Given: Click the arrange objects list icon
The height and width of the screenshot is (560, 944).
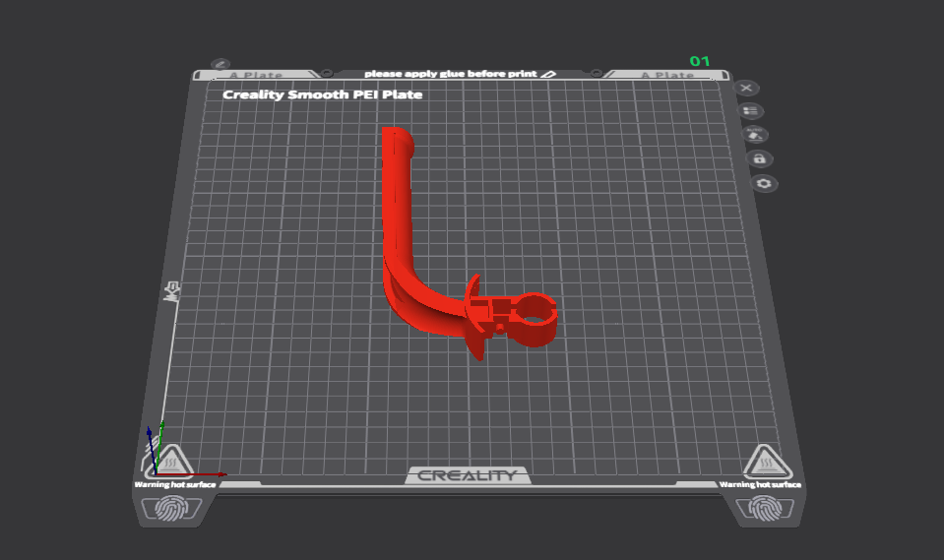Looking at the screenshot, I should point(750,111).
